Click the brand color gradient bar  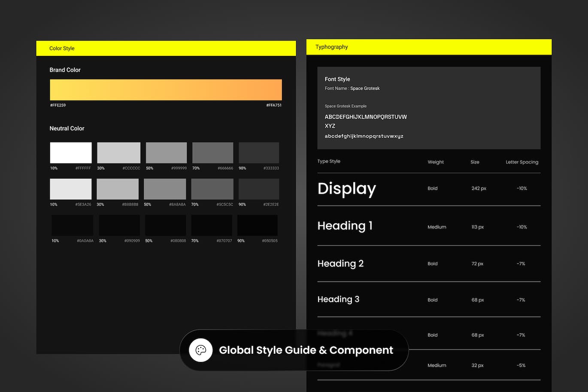[x=166, y=90]
